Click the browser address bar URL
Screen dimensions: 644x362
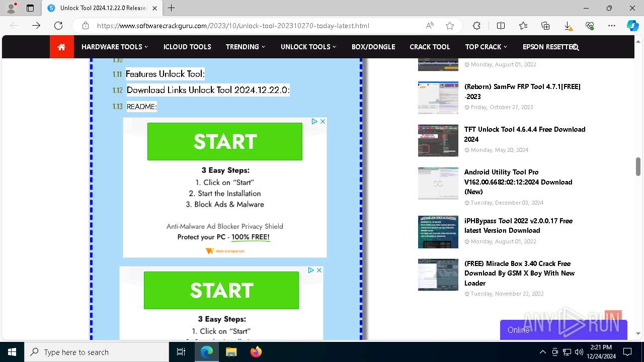tap(233, 26)
